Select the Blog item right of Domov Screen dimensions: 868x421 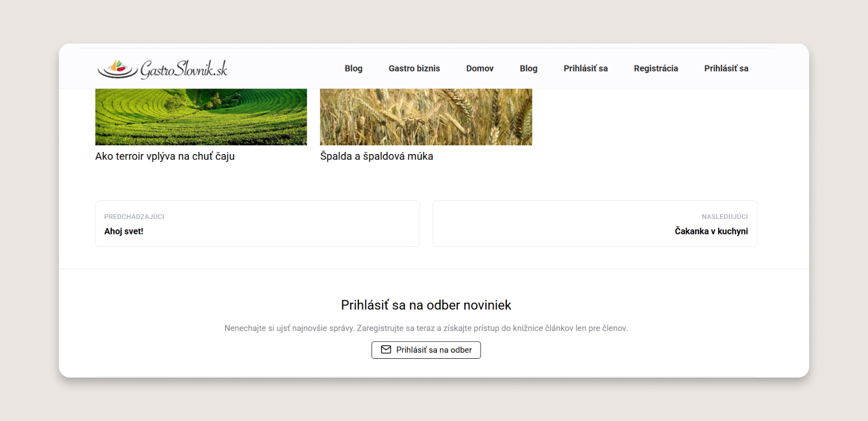point(528,68)
